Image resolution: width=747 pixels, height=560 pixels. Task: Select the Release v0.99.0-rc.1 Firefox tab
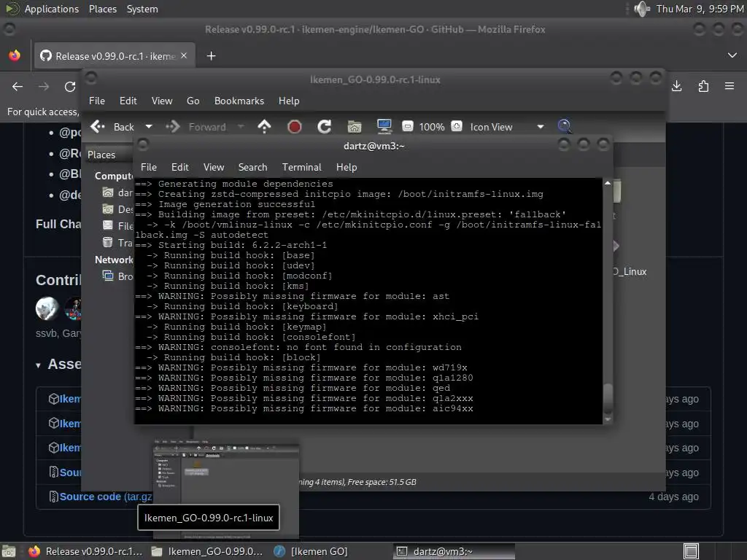pos(114,56)
